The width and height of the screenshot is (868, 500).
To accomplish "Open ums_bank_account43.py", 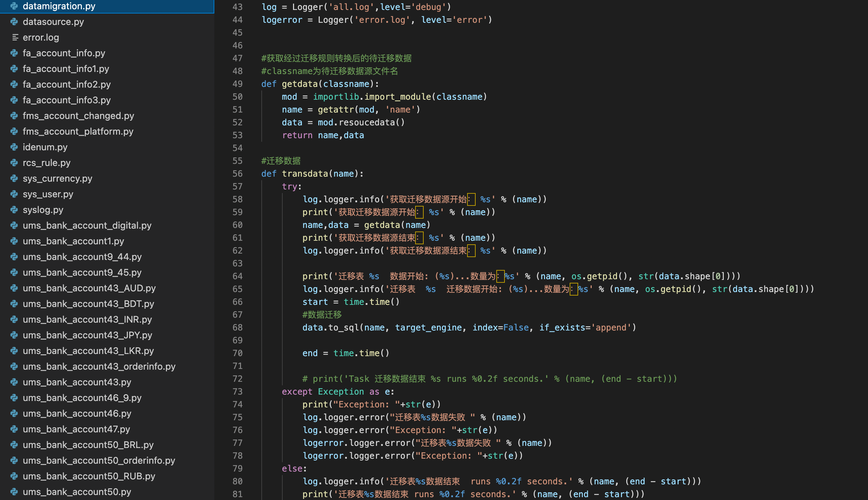I will coord(107,382).
